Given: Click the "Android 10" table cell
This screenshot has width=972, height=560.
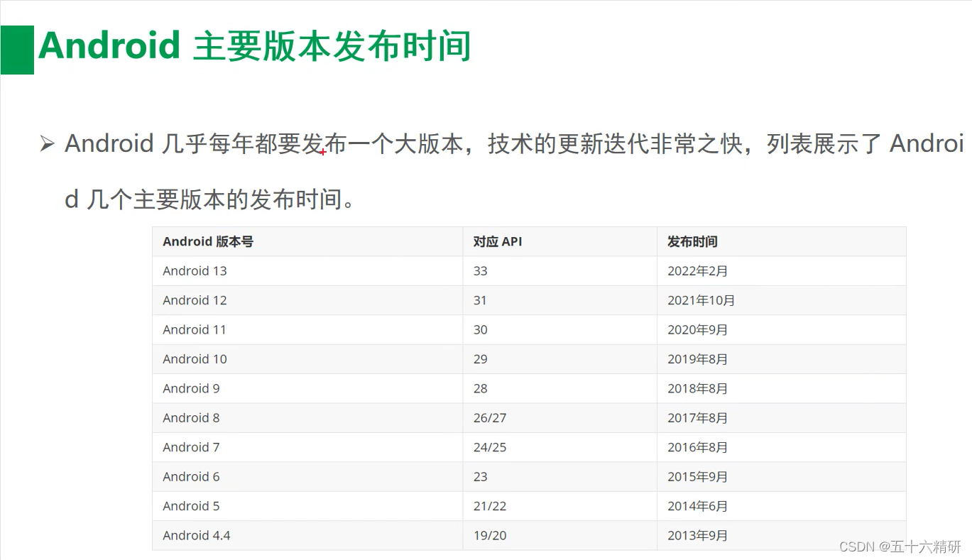Looking at the screenshot, I should pos(307,359).
